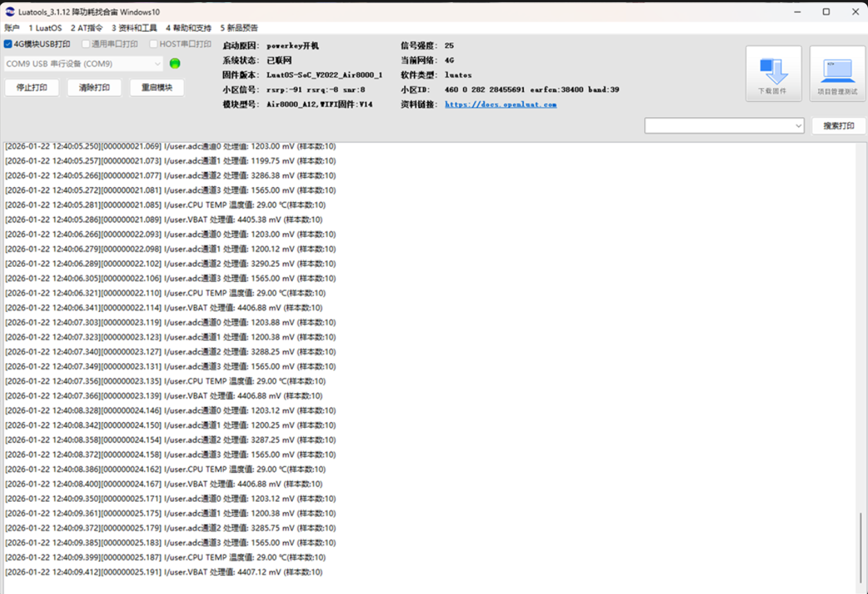Viewport: 868px width, 594px height.
Task: Maximize the Luatools window
Action: click(x=826, y=12)
